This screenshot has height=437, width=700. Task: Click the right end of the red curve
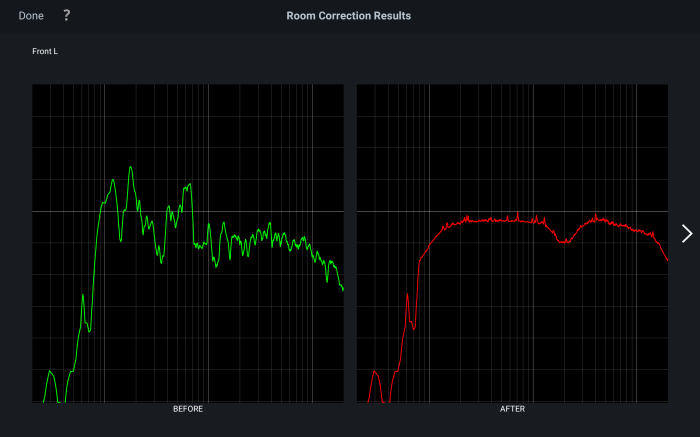(x=666, y=259)
